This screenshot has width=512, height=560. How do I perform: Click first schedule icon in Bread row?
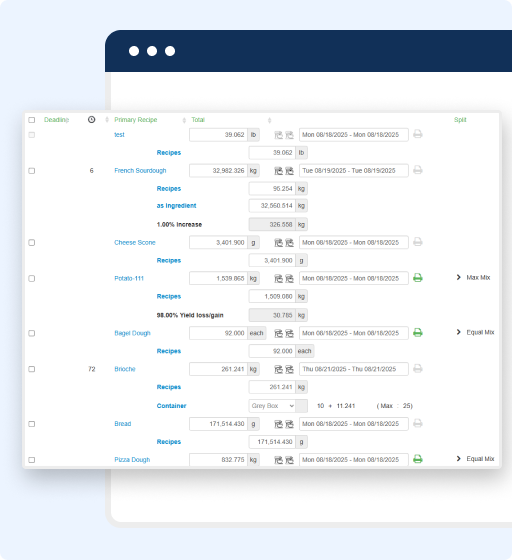click(278, 424)
